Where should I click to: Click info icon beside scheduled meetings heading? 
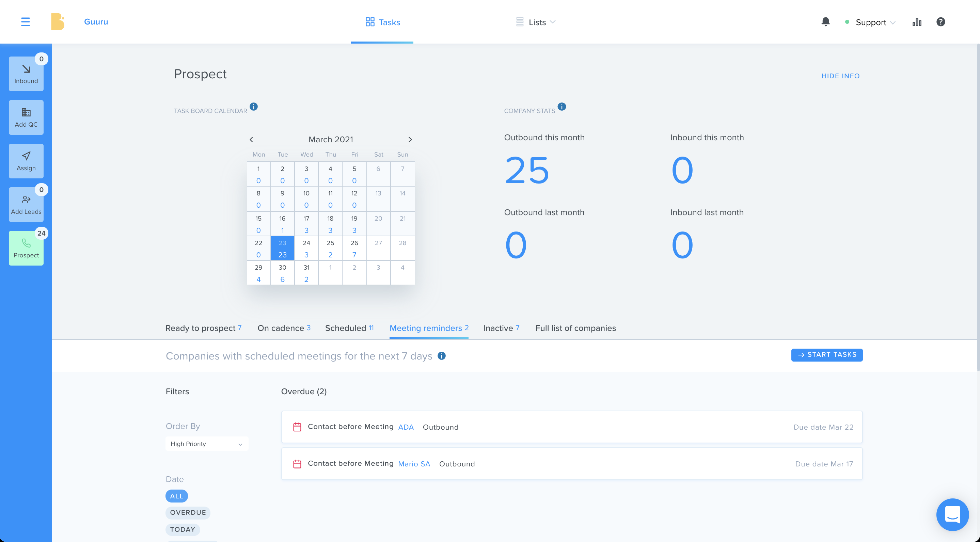pyautogui.click(x=441, y=356)
